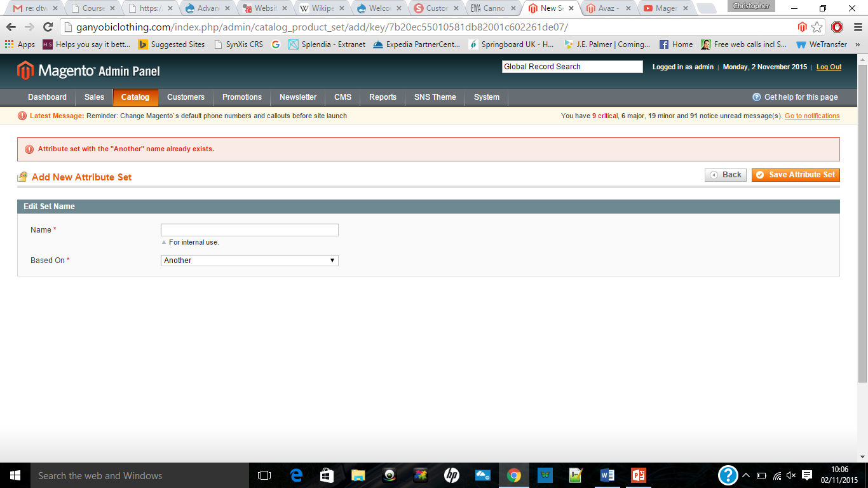868x488 pixels.
Task: Open Microsoft Edge from the taskbar
Action: (296, 475)
